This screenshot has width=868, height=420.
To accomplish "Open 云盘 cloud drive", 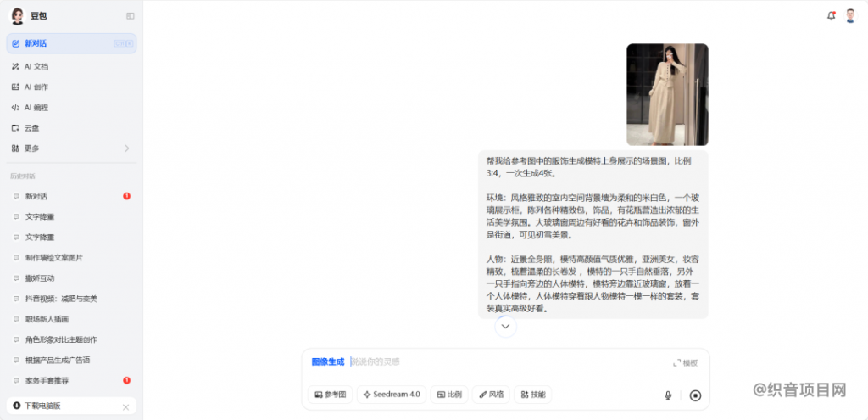I will pos(71,128).
